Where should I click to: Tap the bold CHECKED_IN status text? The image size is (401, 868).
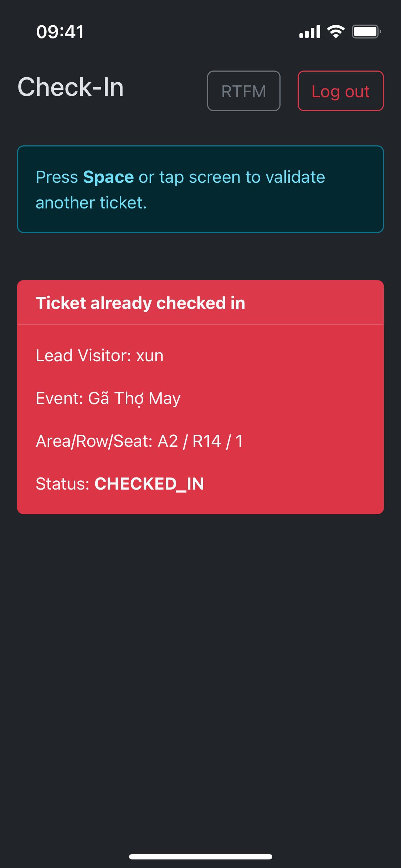(x=149, y=484)
